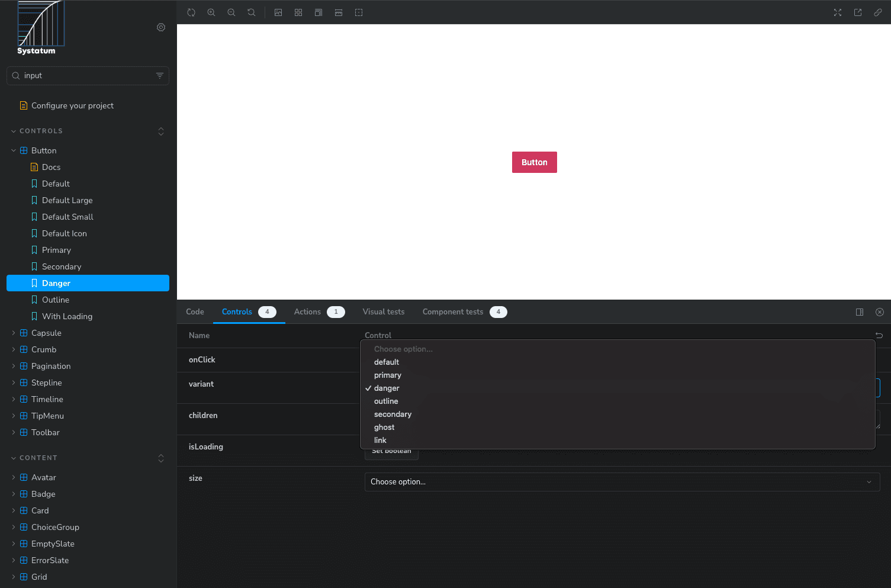Open canvas in a new tab
This screenshot has width=891, height=588.
click(x=858, y=12)
